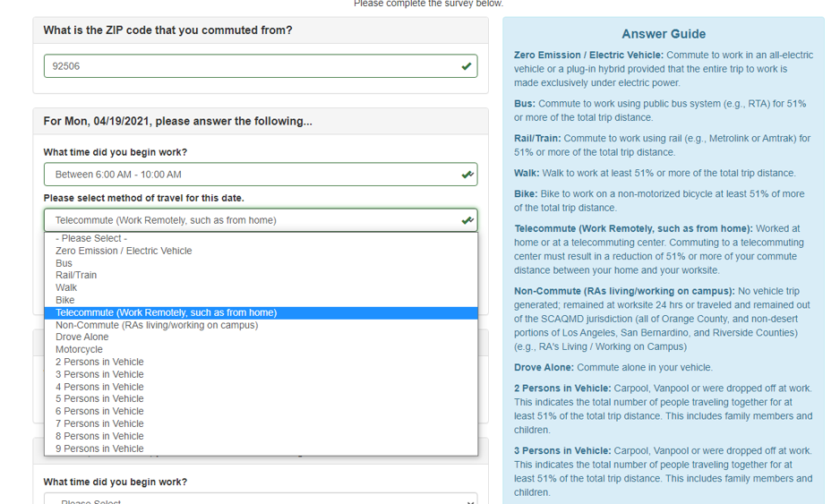Collapse the method of travel dropdown

coord(261,220)
